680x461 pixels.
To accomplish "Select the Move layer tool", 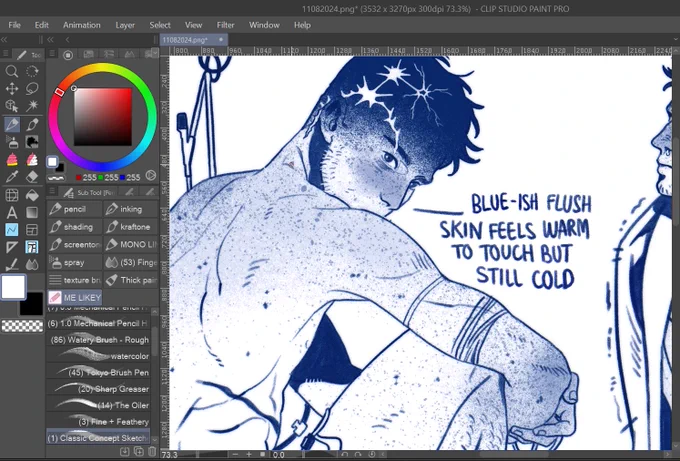I will click(12, 88).
